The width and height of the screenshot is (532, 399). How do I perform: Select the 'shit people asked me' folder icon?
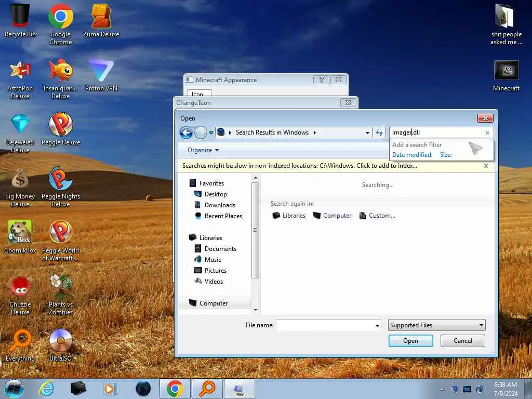[x=506, y=24]
